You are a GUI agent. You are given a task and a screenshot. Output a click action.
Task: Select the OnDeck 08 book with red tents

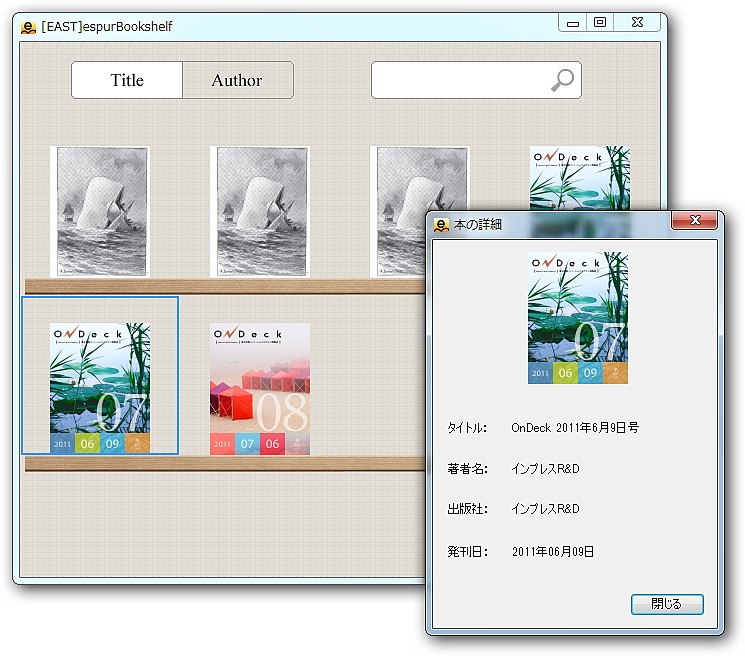tap(260, 389)
